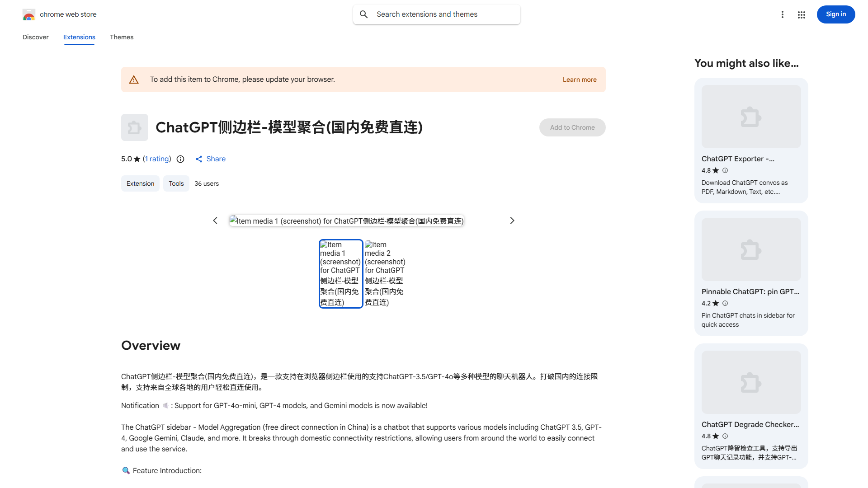The width and height of the screenshot is (868, 488).
Task: Click the info icon on ChatGPT Exporter card
Action: click(x=725, y=170)
